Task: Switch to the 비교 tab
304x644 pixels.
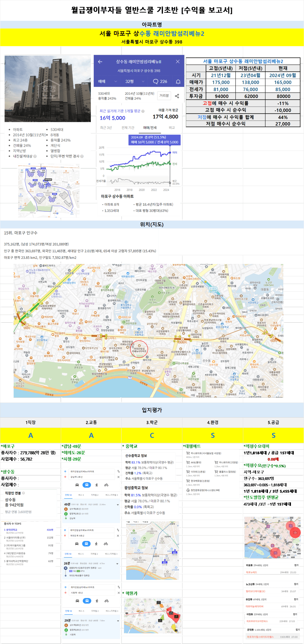Action: pos(172,128)
